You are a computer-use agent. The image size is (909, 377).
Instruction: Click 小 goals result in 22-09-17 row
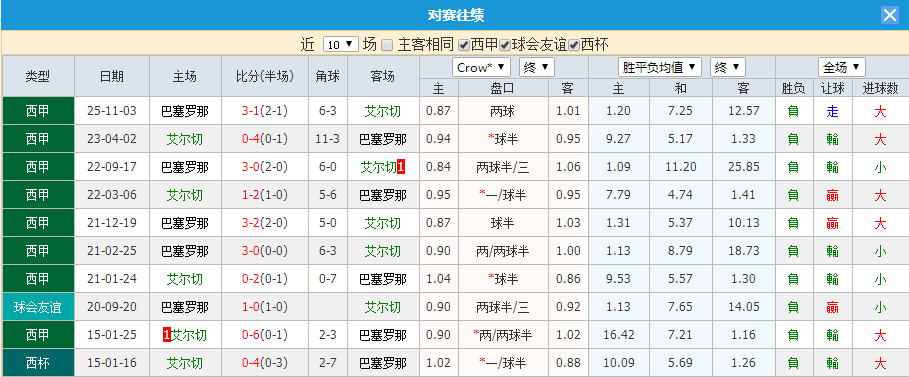point(880,167)
